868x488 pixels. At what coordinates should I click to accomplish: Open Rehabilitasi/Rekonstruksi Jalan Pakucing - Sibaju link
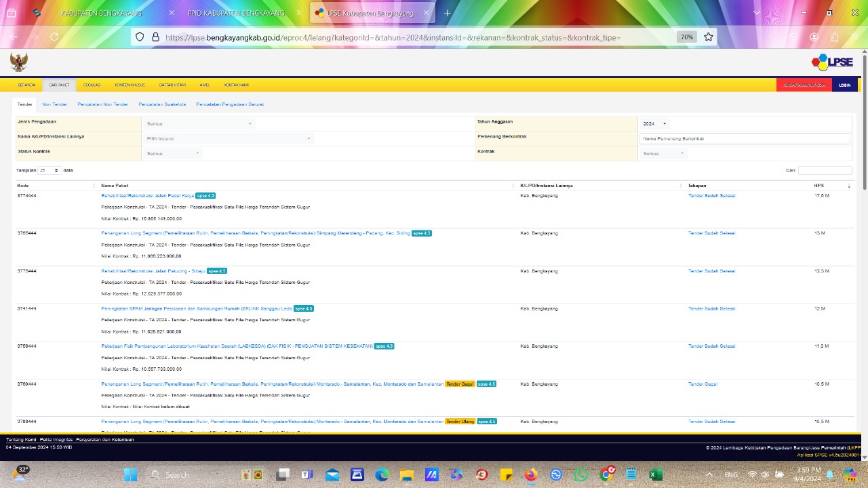pos(153,271)
